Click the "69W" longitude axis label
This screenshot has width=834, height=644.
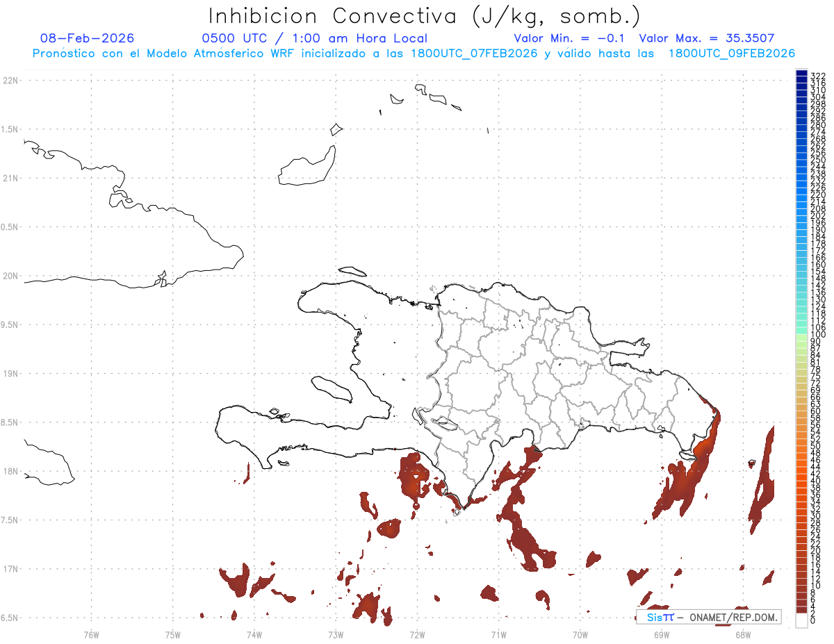coord(662,634)
